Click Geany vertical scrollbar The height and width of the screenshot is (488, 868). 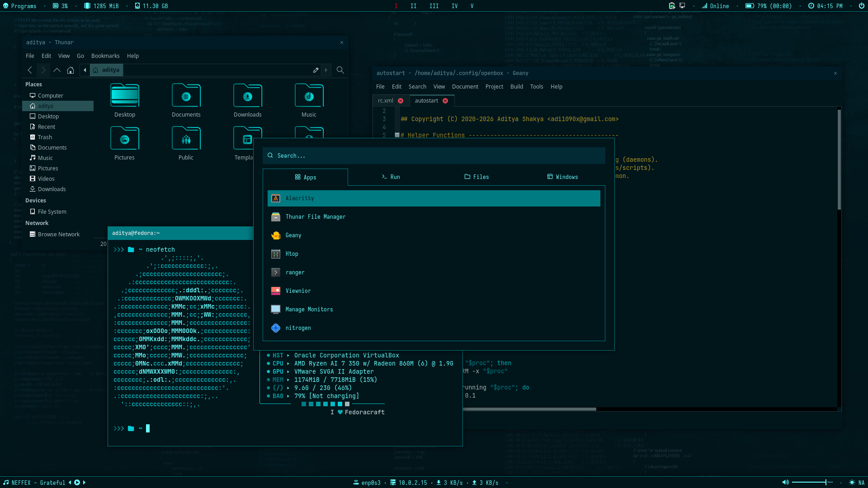(839, 159)
